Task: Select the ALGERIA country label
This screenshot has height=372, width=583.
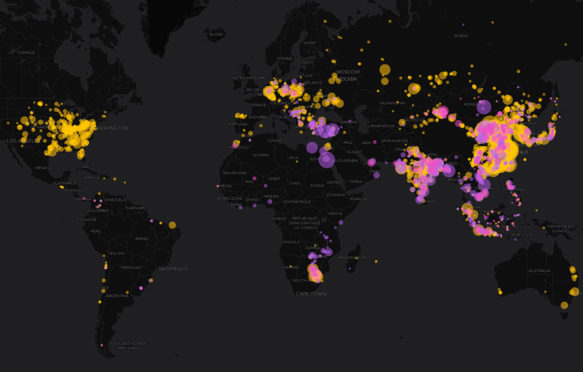Action: (x=261, y=155)
